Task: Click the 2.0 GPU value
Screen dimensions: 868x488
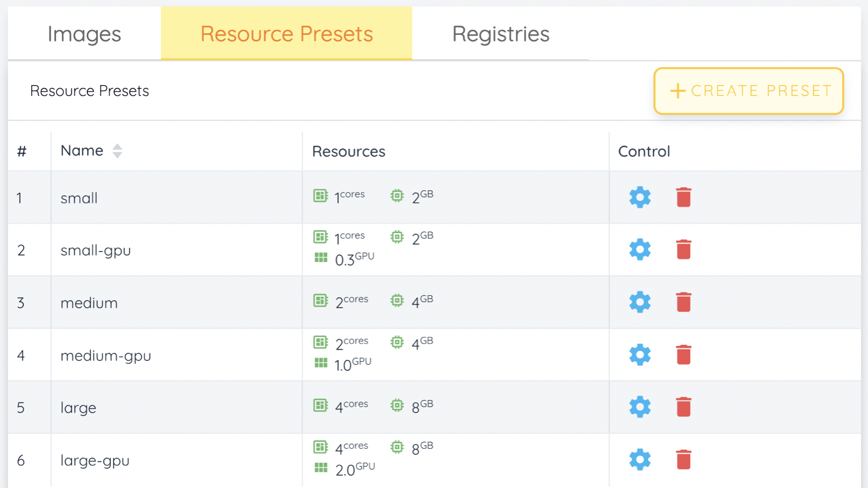Action: (355, 469)
